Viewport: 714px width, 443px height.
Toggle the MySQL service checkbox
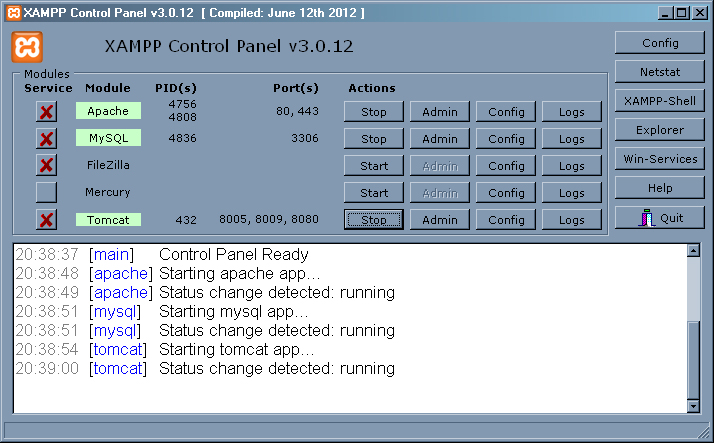46,138
